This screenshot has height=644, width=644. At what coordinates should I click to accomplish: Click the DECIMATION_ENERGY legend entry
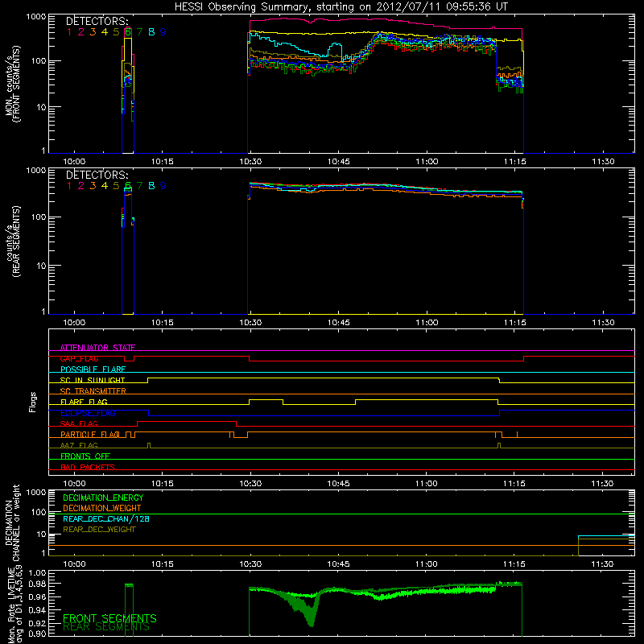[x=103, y=497]
